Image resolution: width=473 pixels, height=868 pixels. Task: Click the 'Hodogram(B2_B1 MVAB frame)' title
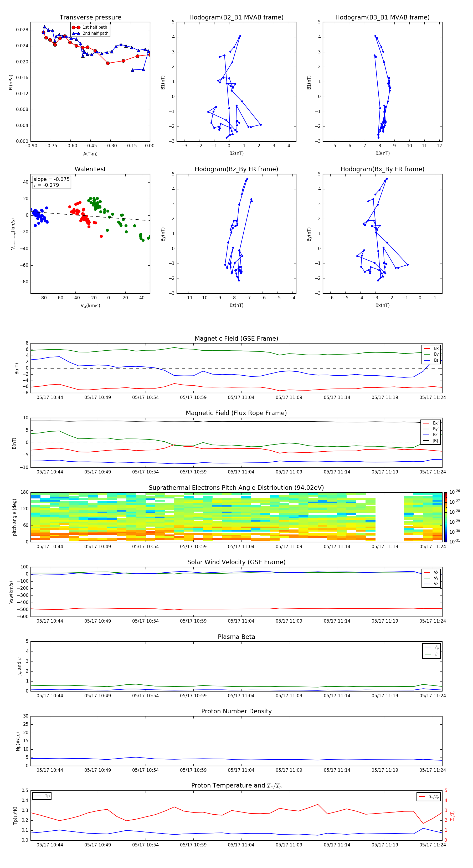pyautogui.click(x=236, y=17)
